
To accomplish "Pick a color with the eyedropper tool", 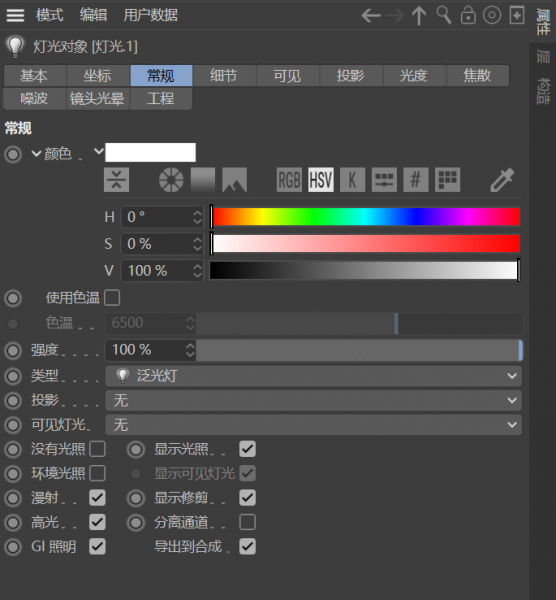I will (502, 180).
